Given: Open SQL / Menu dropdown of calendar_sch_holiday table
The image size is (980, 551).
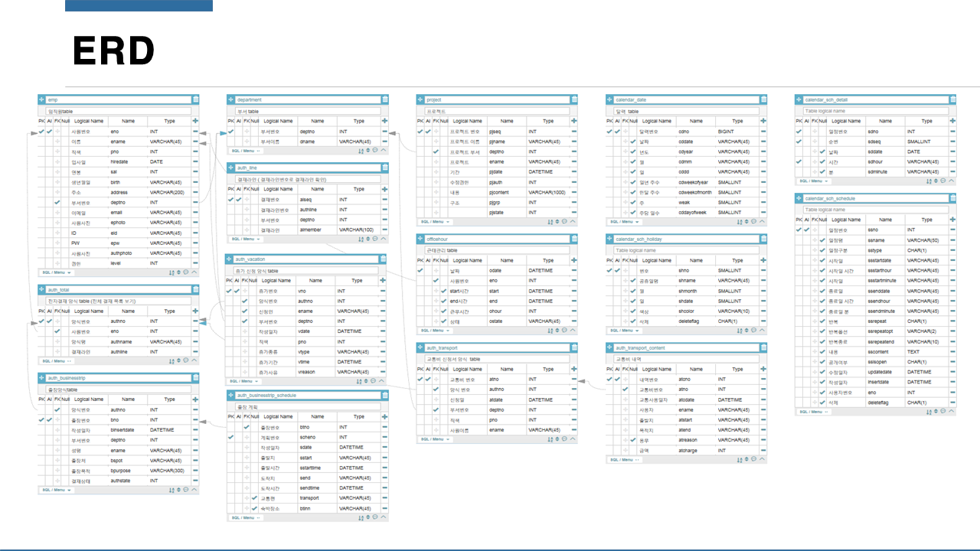Looking at the screenshot, I should 626,331.
